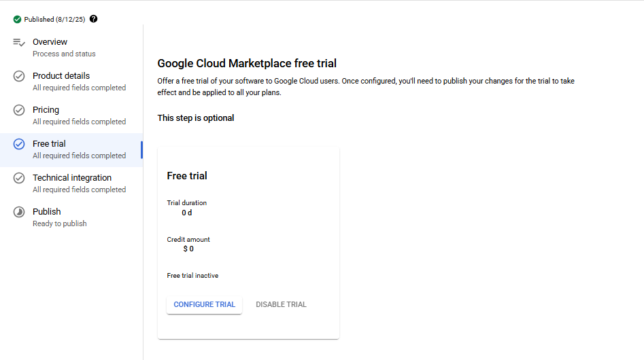
Task: Click the green published status checkmark icon
Action: pos(17,19)
